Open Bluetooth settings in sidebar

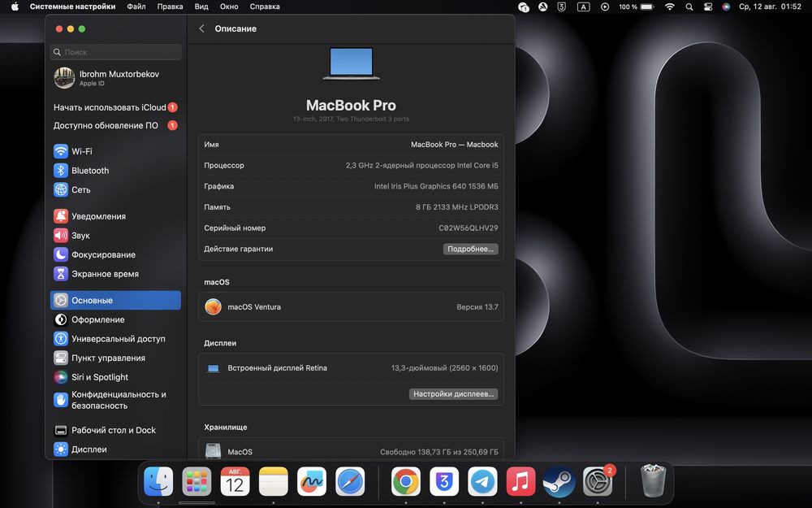pos(115,171)
